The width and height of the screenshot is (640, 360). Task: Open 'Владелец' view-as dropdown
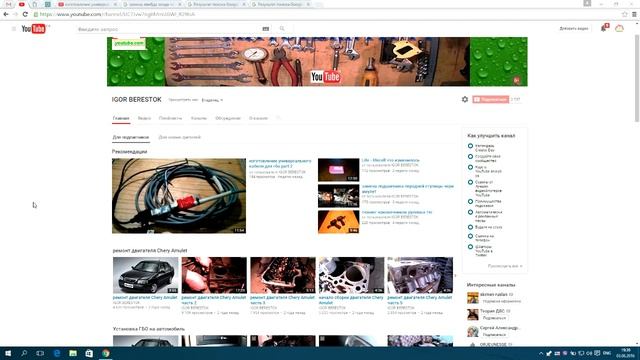212,100
